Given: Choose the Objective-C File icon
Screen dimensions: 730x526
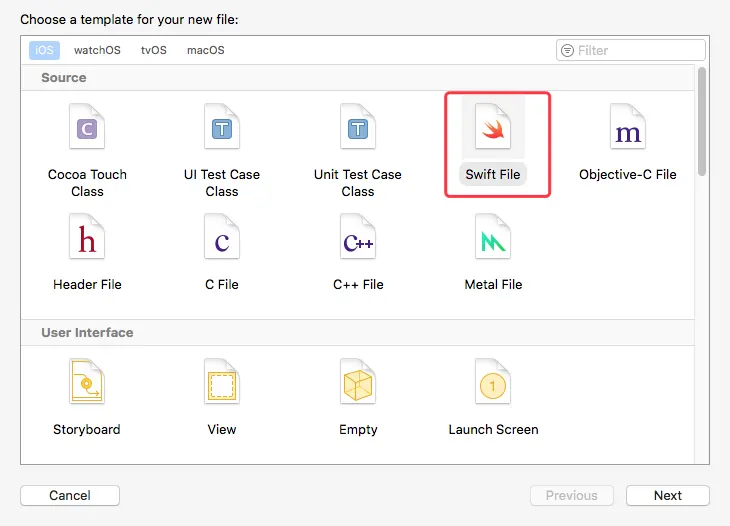Looking at the screenshot, I should 628,127.
